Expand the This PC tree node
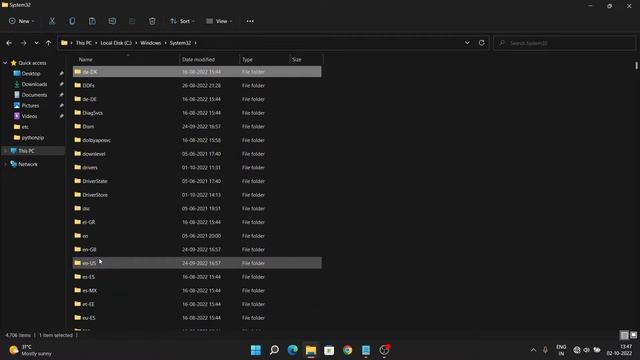The image size is (640, 360). tap(5, 151)
